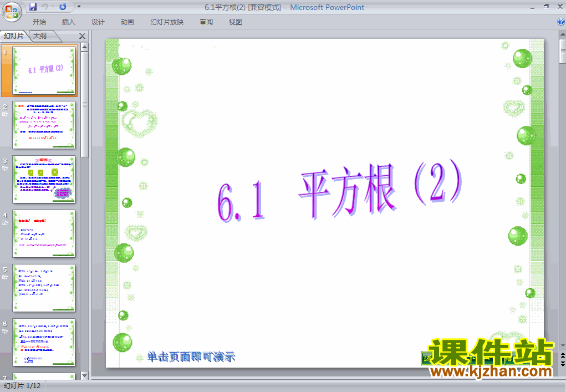Click the thumbnail pane scroll-up arrow
This screenshot has height=392, width=566.
click(84, 47)
